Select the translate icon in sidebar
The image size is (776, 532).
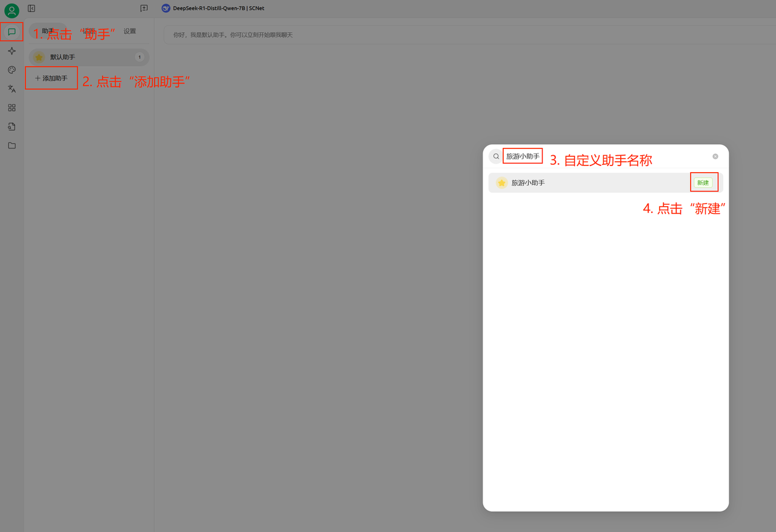[x=12, y=88]
